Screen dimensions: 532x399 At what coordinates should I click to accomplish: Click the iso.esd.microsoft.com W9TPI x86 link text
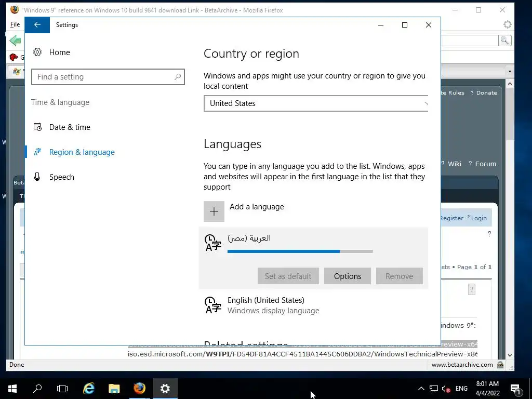tap(302, 354)
